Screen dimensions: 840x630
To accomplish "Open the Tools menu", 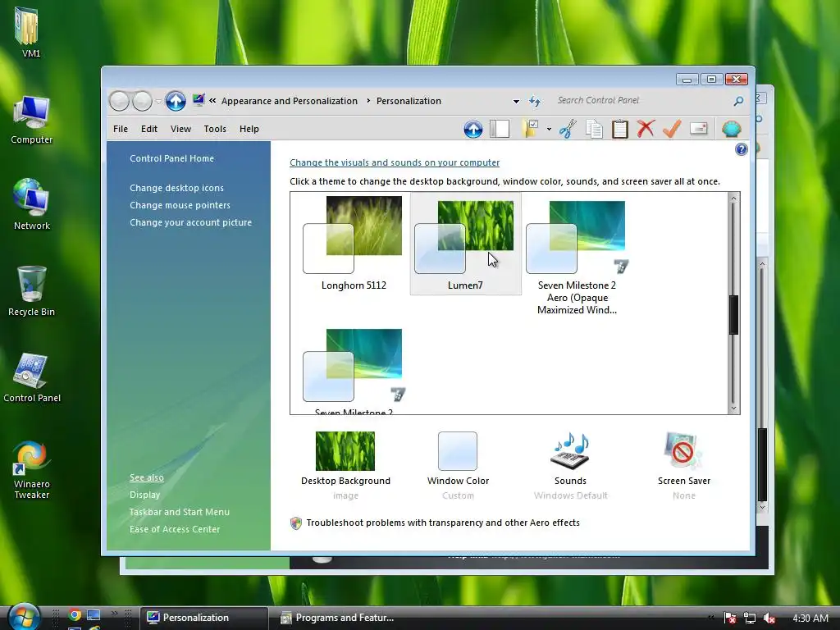I will [x=215, y=129].
